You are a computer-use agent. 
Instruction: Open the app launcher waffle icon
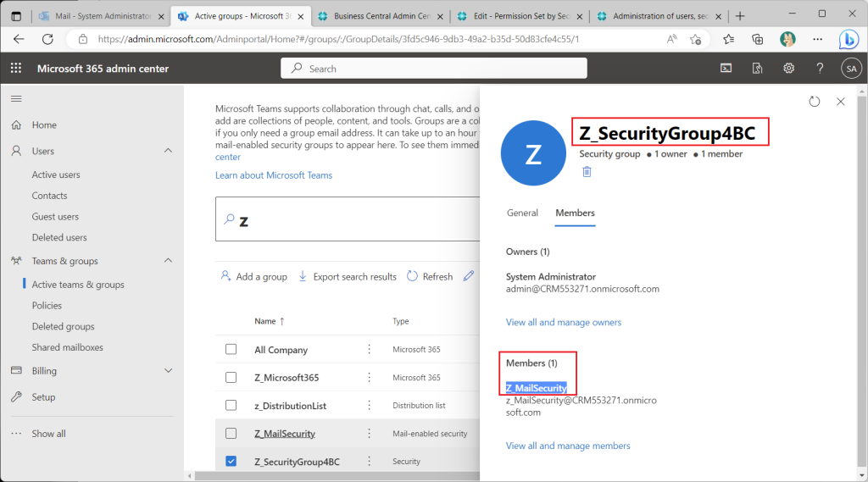16,68
